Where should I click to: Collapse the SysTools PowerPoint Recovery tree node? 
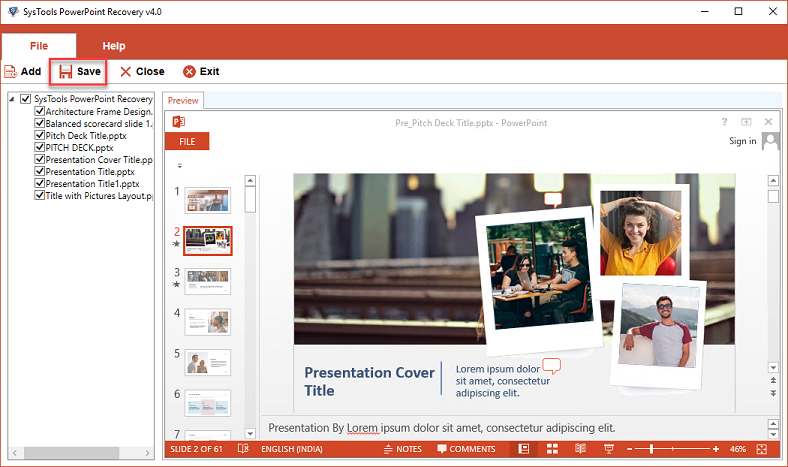pos(12,99)
